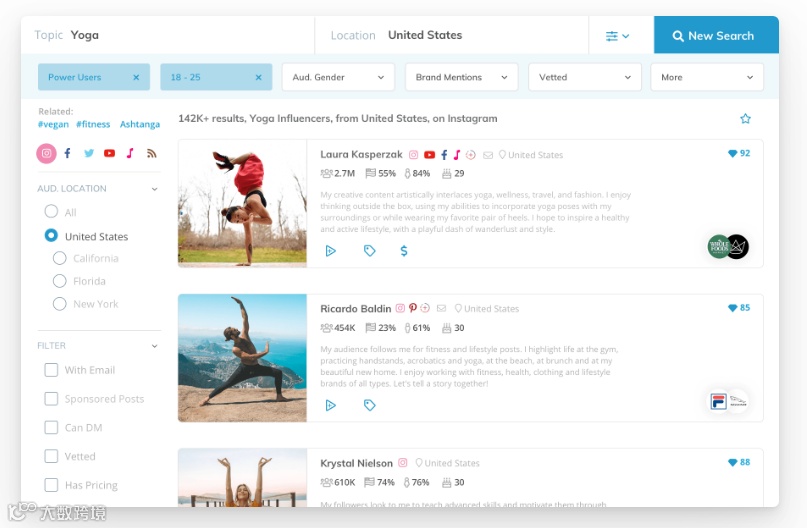The image size is (807, 528).
Task: Remove the 18 - 25 age filter chip
Action: coord(258,77)
